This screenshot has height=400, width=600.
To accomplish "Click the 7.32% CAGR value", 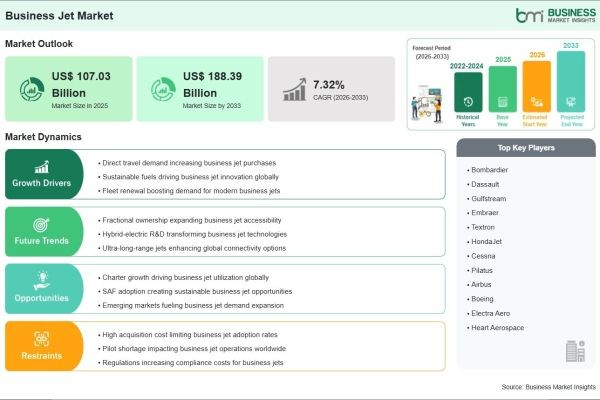I will [329, 85].
